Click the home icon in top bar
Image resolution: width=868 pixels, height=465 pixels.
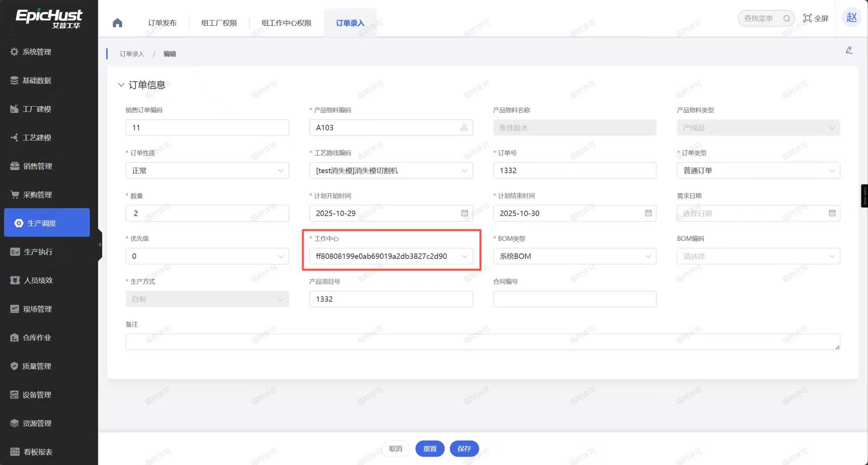pyautogui.click(x=117, y=23)
